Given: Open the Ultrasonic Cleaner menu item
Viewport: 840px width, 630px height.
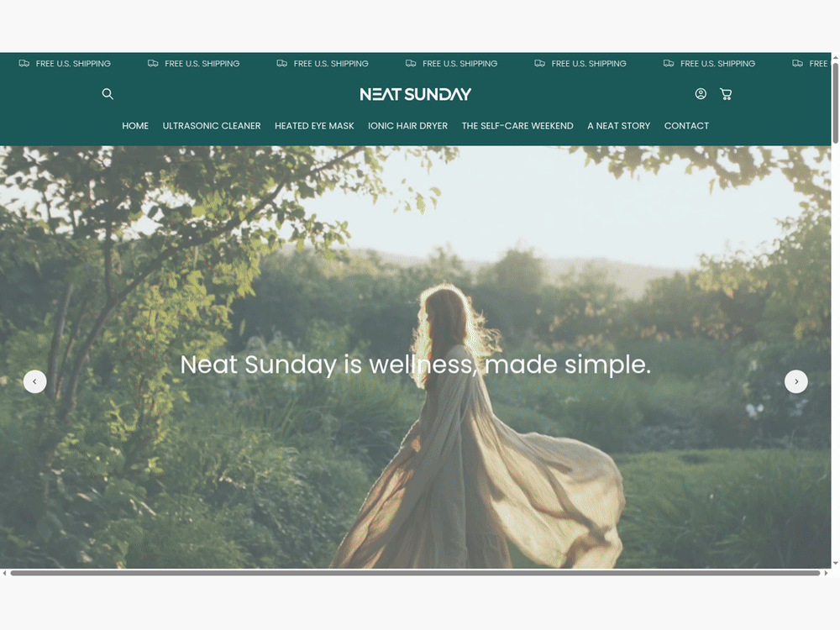Looking at the screenshot, I should click(212, 126).
